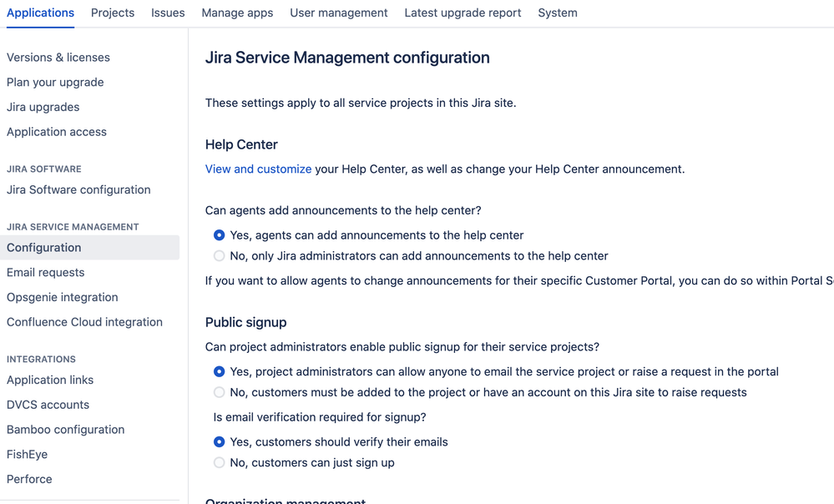The height and width of the screenshot is (504, 834).
Task: Open Bamboo configuration
Action: (x=65, y=430)
